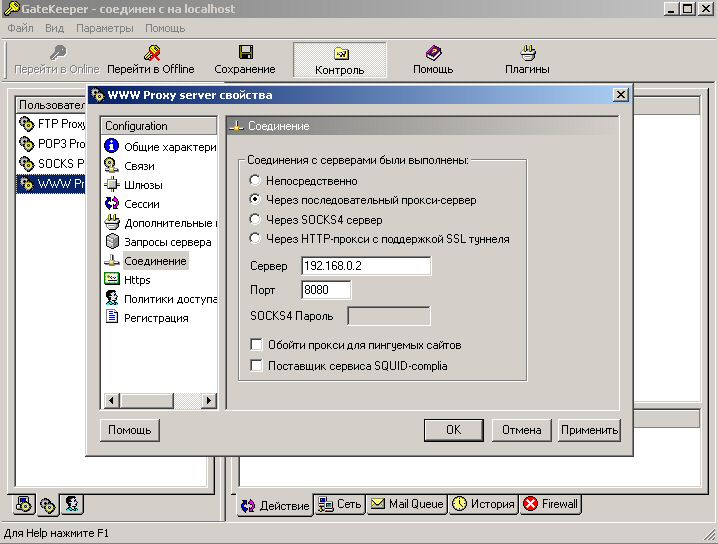Click the grayed Перейти в Online key icon
The width and height of the screenshot is (718, 544).
(x=58, y=53)
